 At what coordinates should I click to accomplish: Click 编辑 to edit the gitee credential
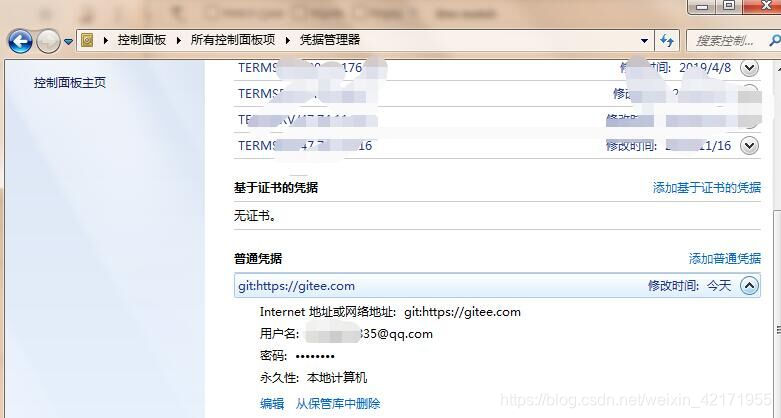pyautogui.click(x=272, y=404)
